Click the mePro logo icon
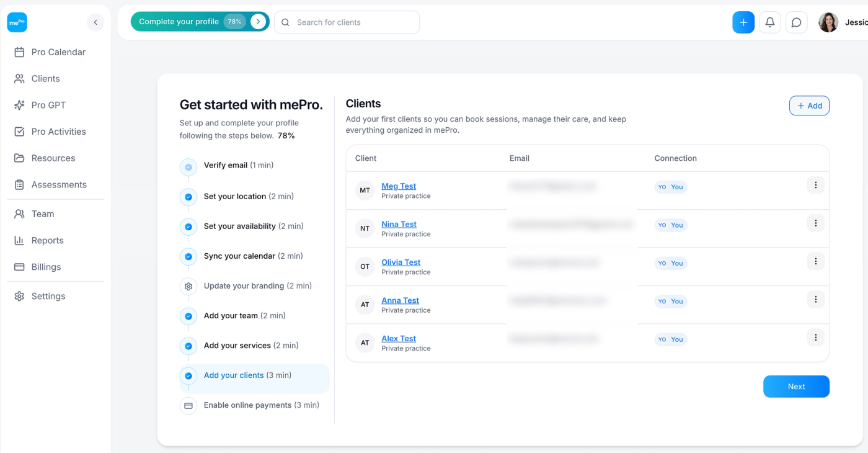 click(x=17, y=22)
